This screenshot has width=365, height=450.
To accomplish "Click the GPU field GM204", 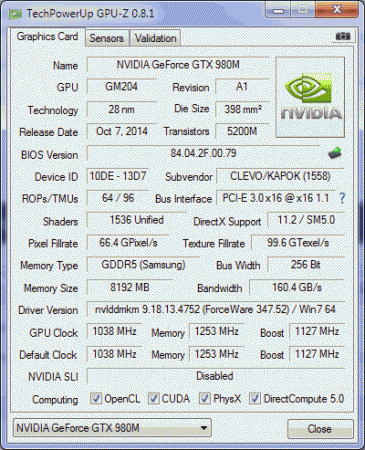I will point(121,87).
